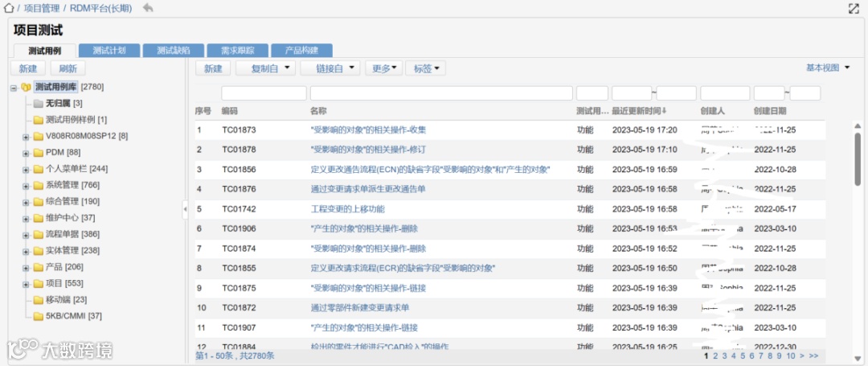The width and height of the screenshot is (868, 366).
Task: Click the 名称 filter input field
Action: pyautogui.click(x=441, y=93)
